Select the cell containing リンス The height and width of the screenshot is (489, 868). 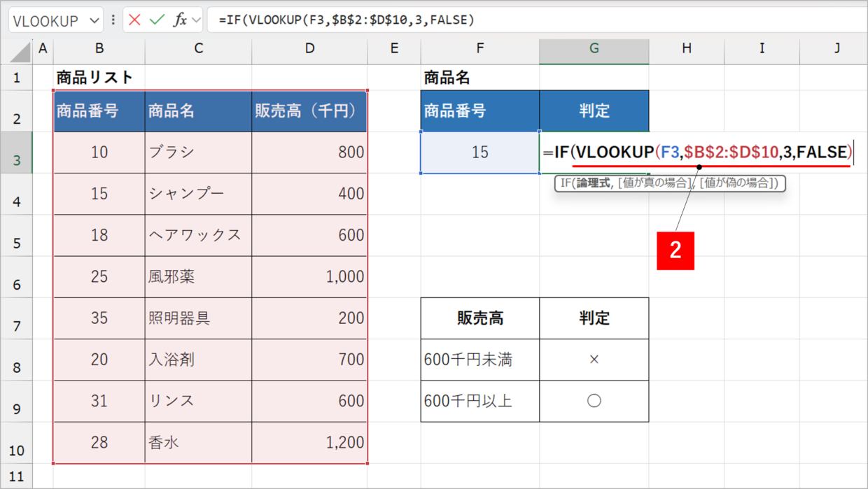(x=199, y=401)
